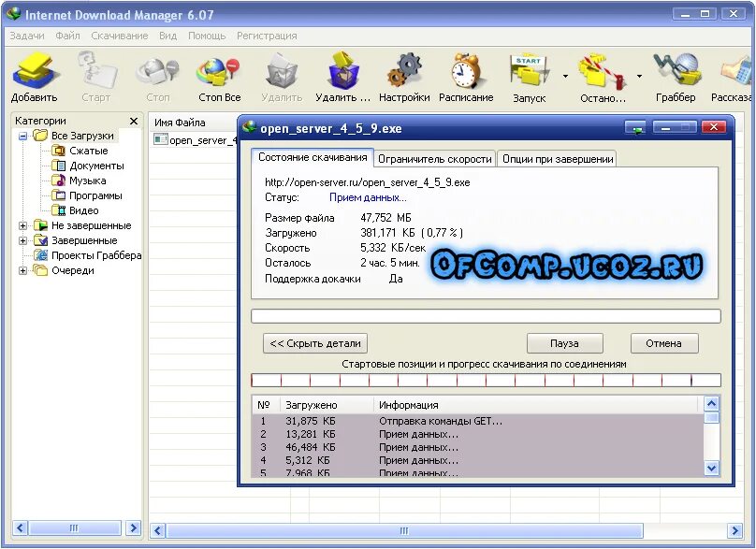Close the Категории panel with X

134,121
